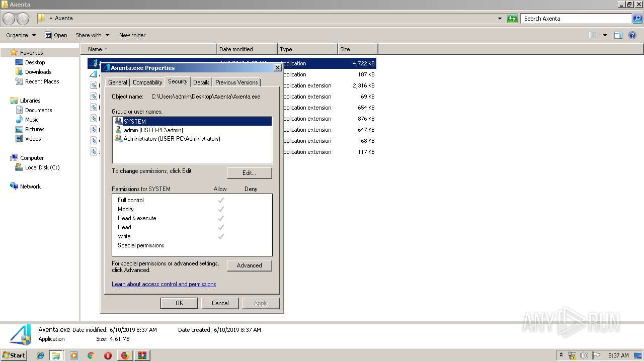Show the preview pane
644x362 pixels.
pos(618,35)
